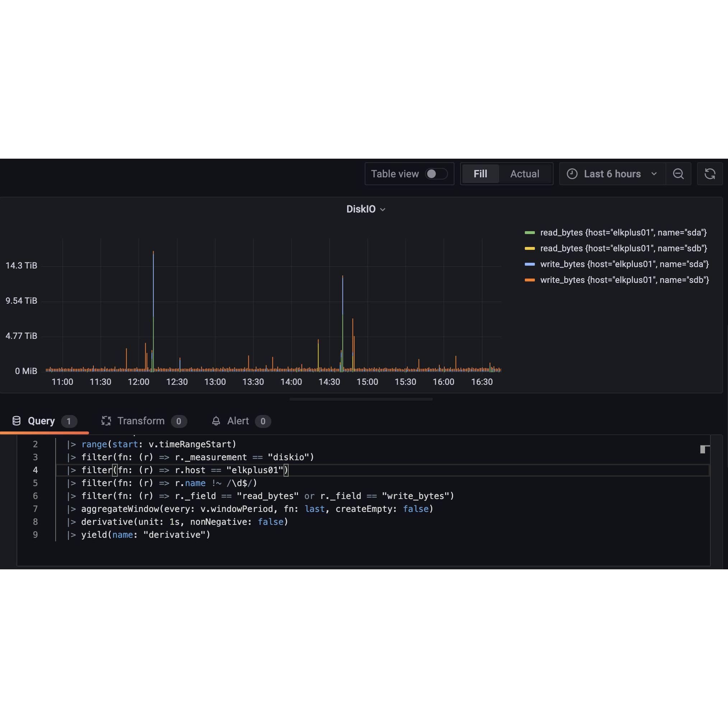The image size is (728, 728).
Task: Click the yellow swatch for read_bytes sdb
Action: [529, 248]
